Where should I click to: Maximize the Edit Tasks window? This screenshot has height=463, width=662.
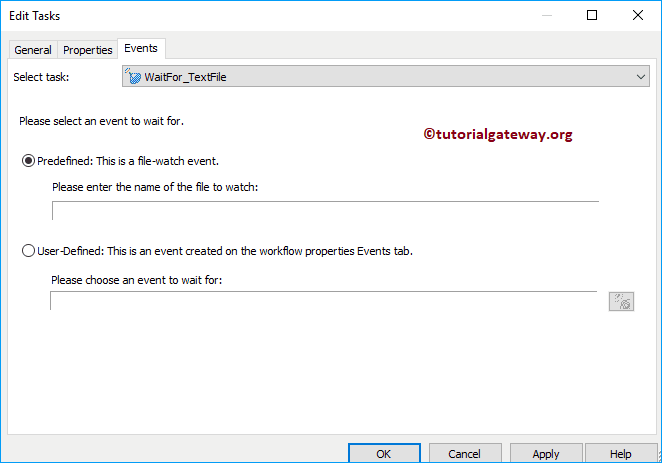pos(592,15)
